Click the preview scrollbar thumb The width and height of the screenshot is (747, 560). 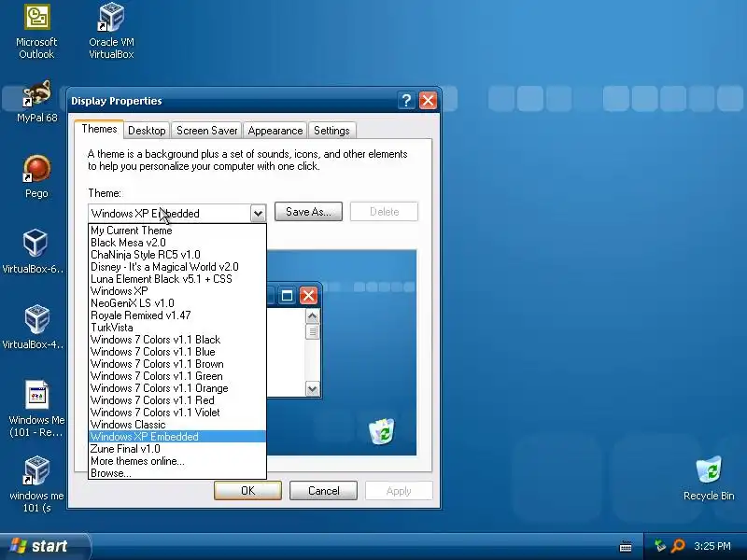pos(313,331)
